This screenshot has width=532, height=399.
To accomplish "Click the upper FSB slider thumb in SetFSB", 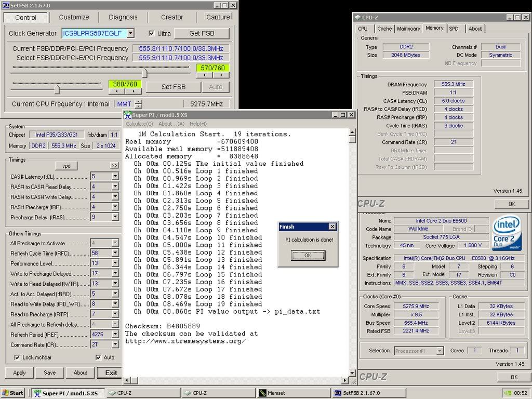I will point(144,73).
